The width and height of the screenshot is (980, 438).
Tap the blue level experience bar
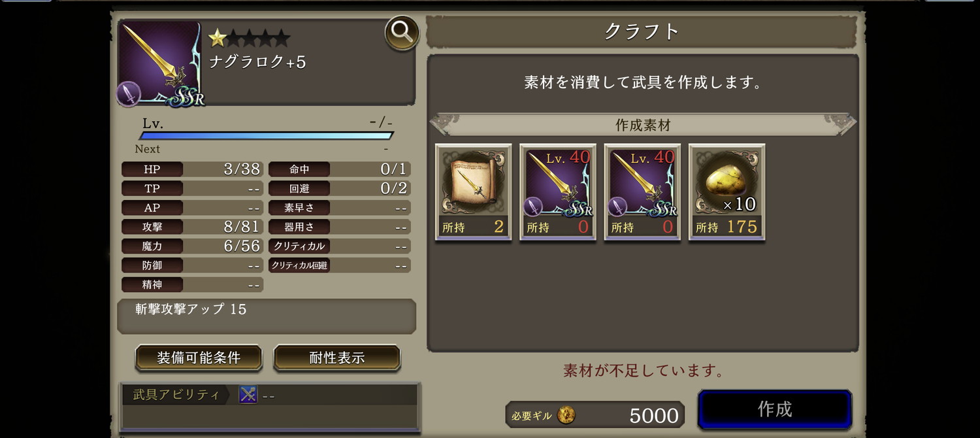(267, 136)
